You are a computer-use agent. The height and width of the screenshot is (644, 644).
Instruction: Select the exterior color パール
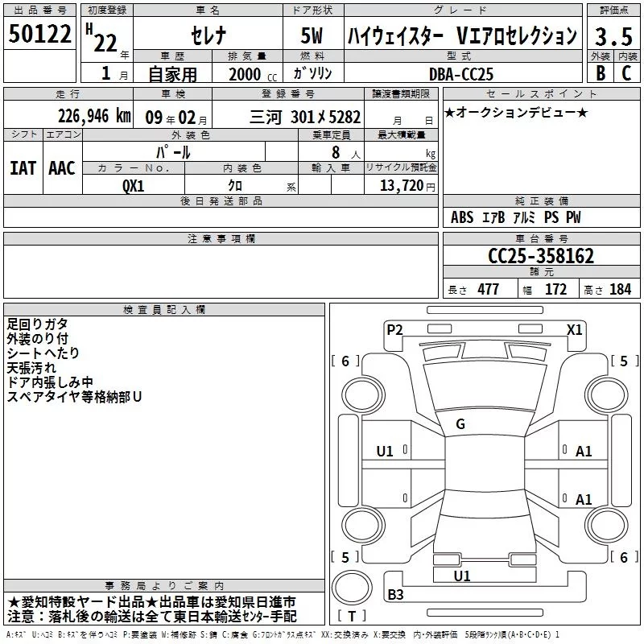click(173, 152)
